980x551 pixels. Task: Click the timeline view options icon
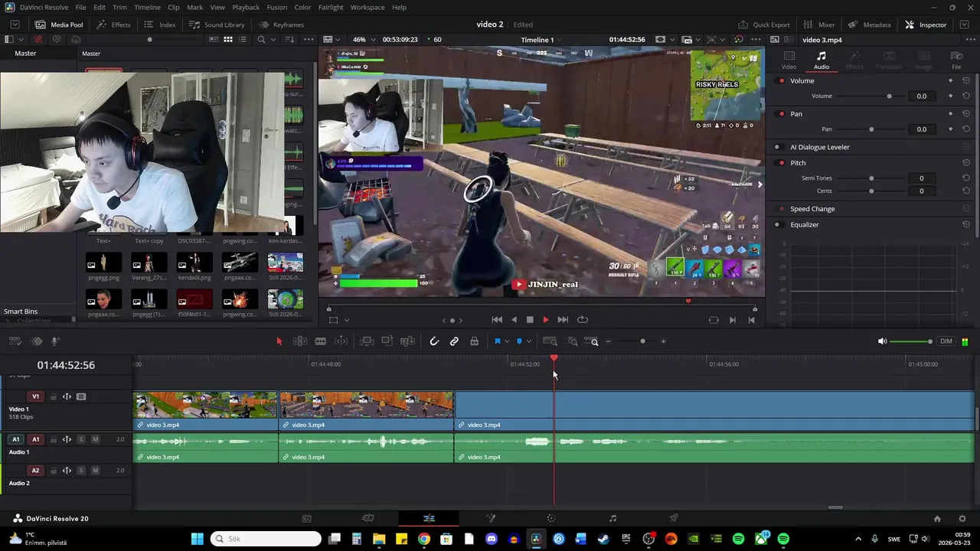point(15,341)
